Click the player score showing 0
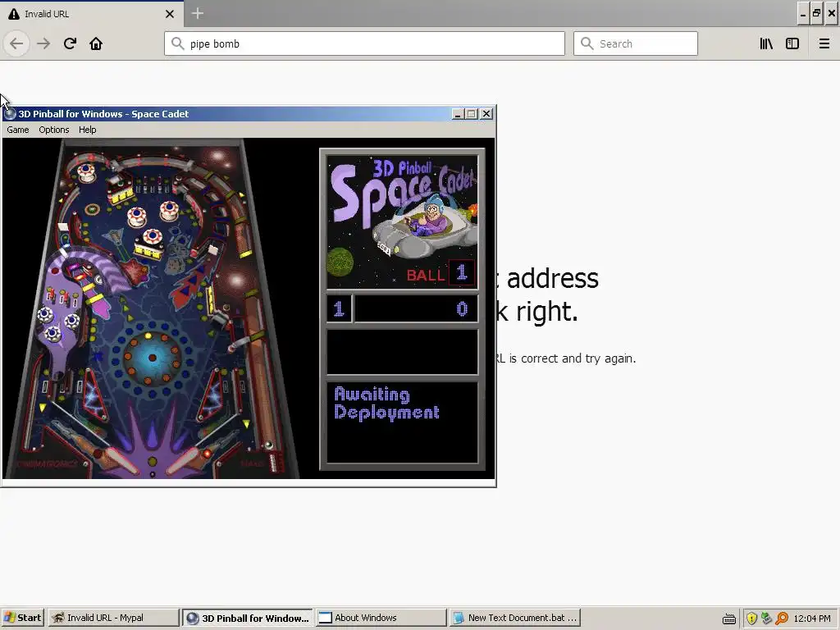The image size is (840, 630). [416, 308]
